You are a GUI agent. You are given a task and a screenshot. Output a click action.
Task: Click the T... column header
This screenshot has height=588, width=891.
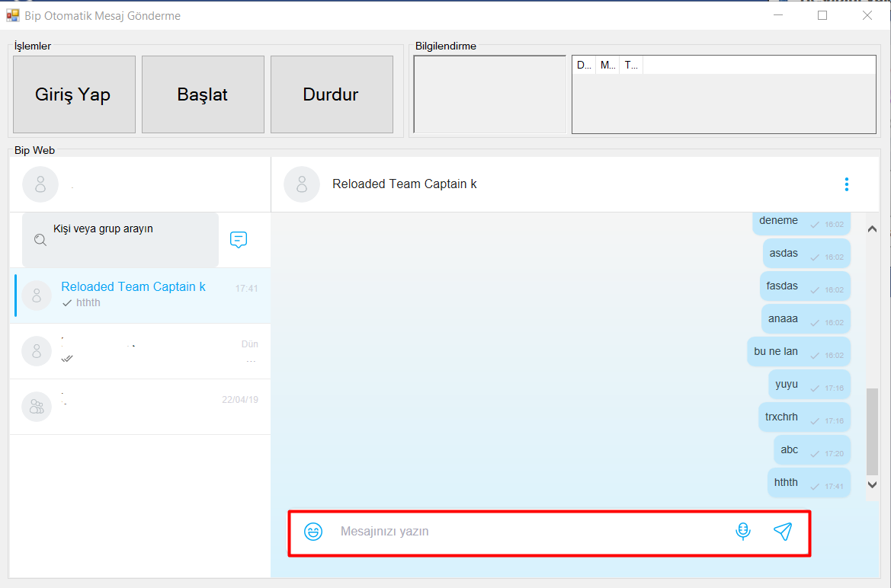pyautogui.click(x=631, y=66)
